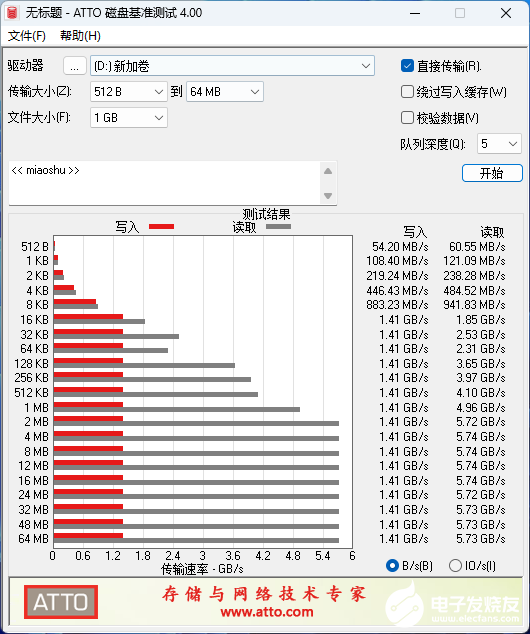Minimize the ATTO window
The height and width of the screenshot is (634, 530).
[415, 13]
